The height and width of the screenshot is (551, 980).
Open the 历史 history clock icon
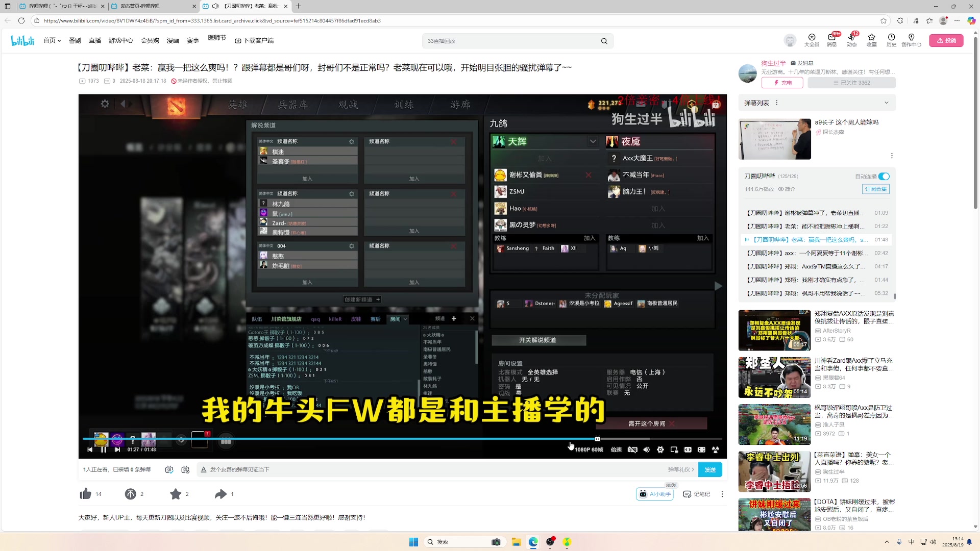click(891, 40)
